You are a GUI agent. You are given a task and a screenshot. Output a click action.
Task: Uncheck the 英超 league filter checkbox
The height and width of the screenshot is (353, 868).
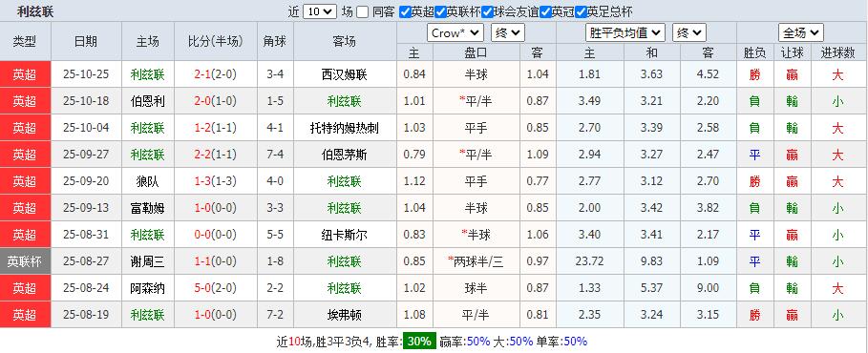[405, 11]
